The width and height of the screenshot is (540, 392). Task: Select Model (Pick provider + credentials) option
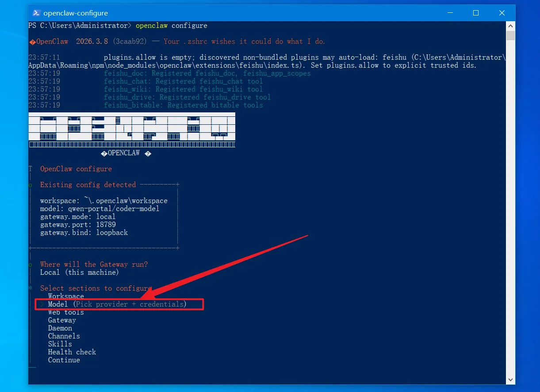click(117, 304)
